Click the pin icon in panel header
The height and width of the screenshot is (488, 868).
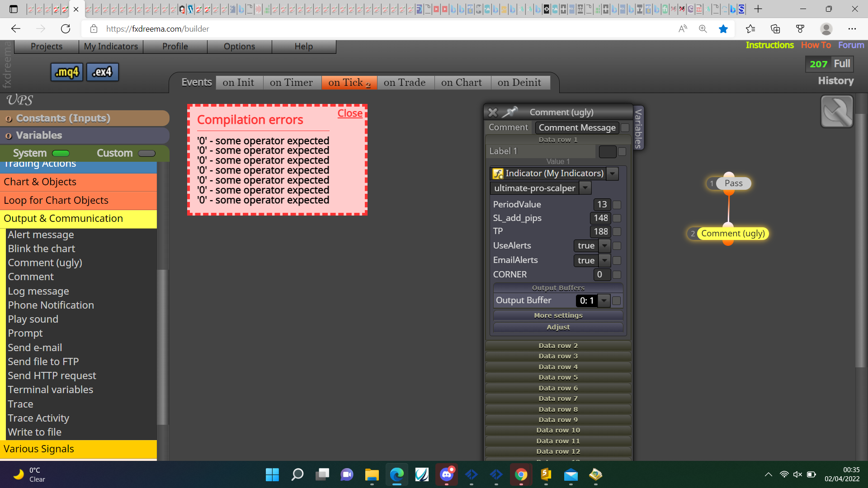pos(510,112)
